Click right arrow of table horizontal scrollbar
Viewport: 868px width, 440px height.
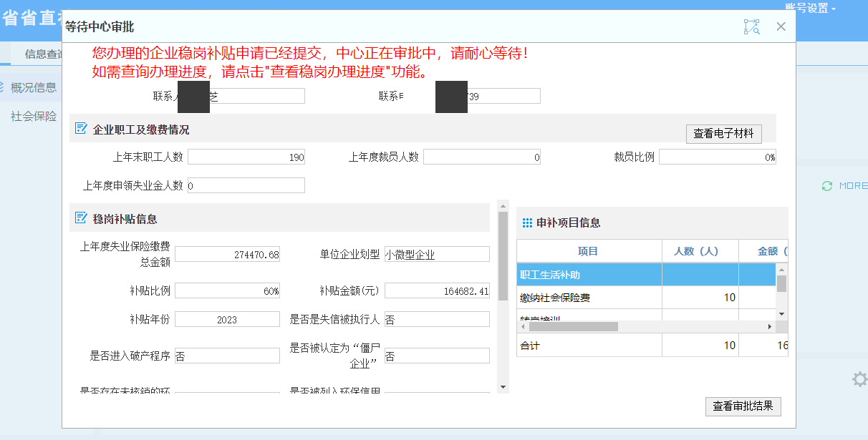[770, 327]
